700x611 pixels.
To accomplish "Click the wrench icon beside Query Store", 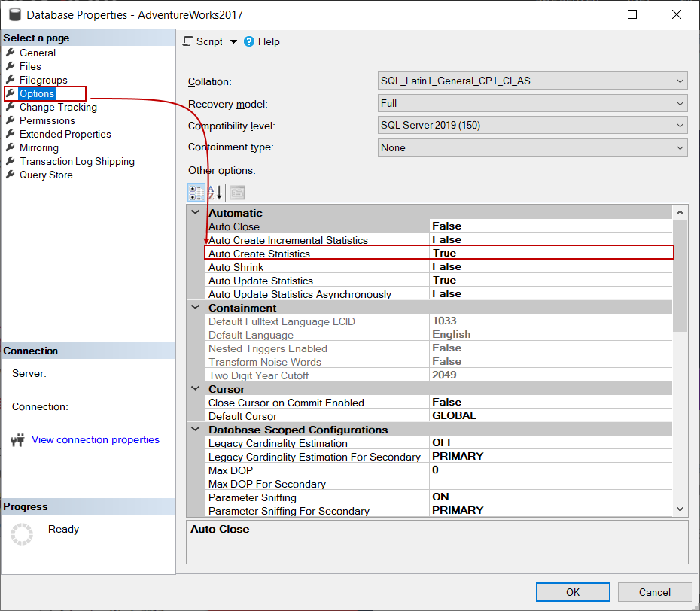I will tap(11, 175).
